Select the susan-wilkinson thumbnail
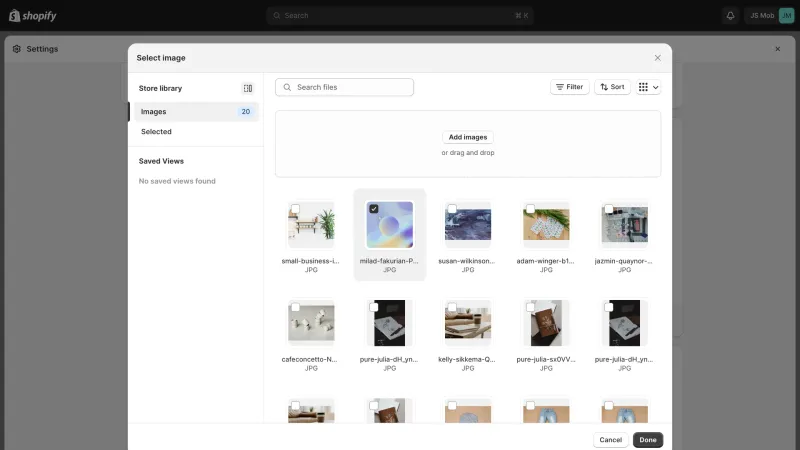The image size is (800, 450). coord(468,224)
